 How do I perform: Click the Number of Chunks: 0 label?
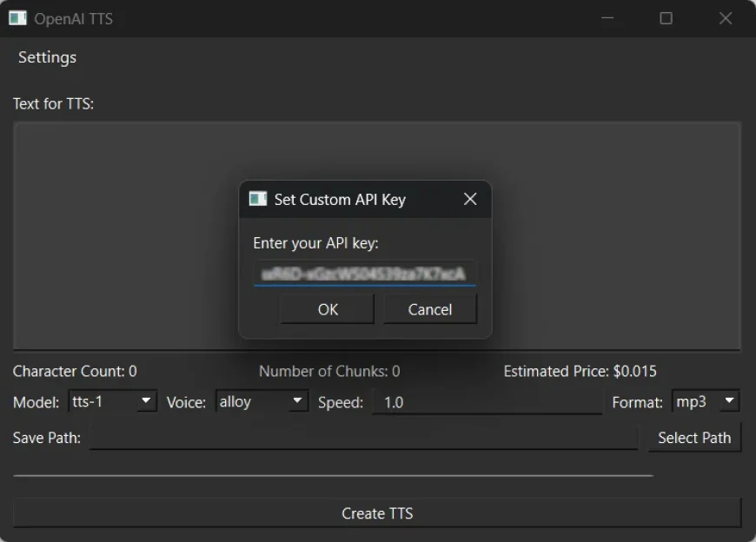coord(329,371)
